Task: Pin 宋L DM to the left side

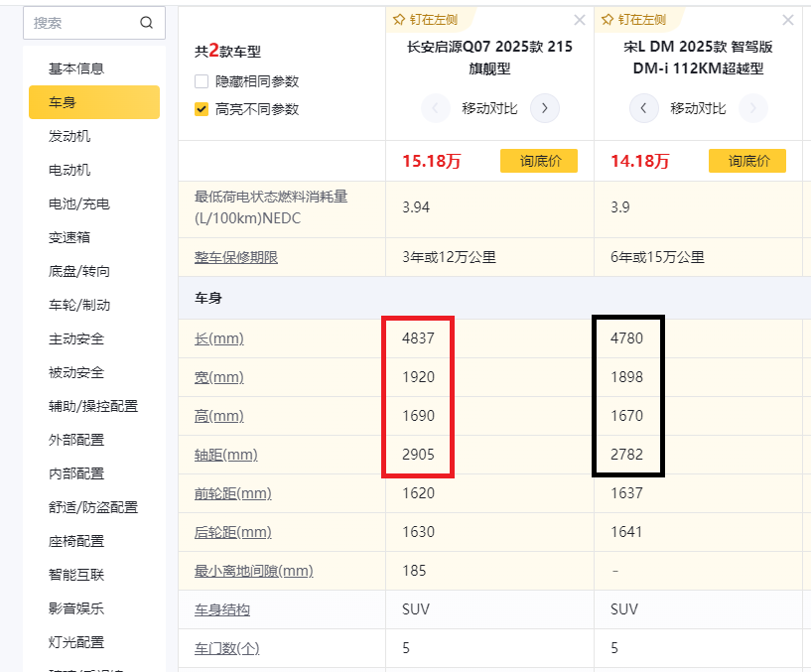Action: (634, 20)
